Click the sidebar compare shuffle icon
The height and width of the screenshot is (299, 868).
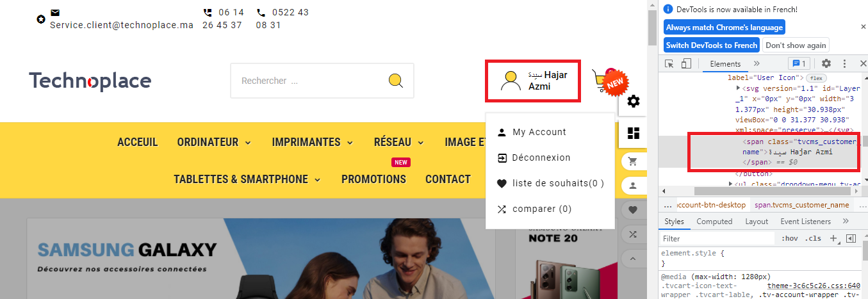click(633, 234)
